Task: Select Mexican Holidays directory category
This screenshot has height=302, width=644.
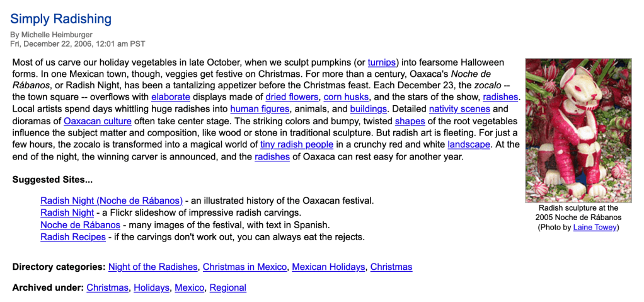Action: click(x=328, y=267)
